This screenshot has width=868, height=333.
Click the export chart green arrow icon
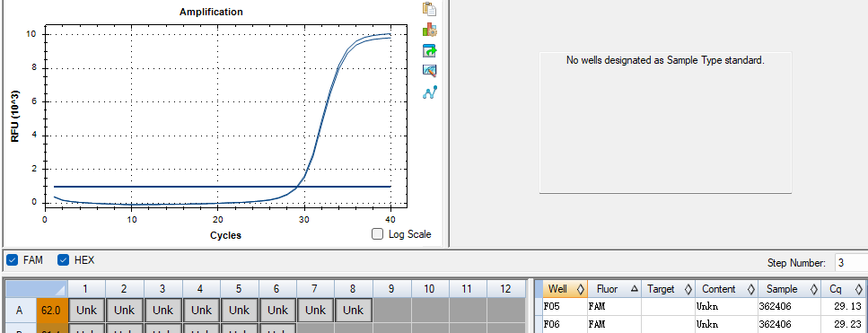point(430,51)
